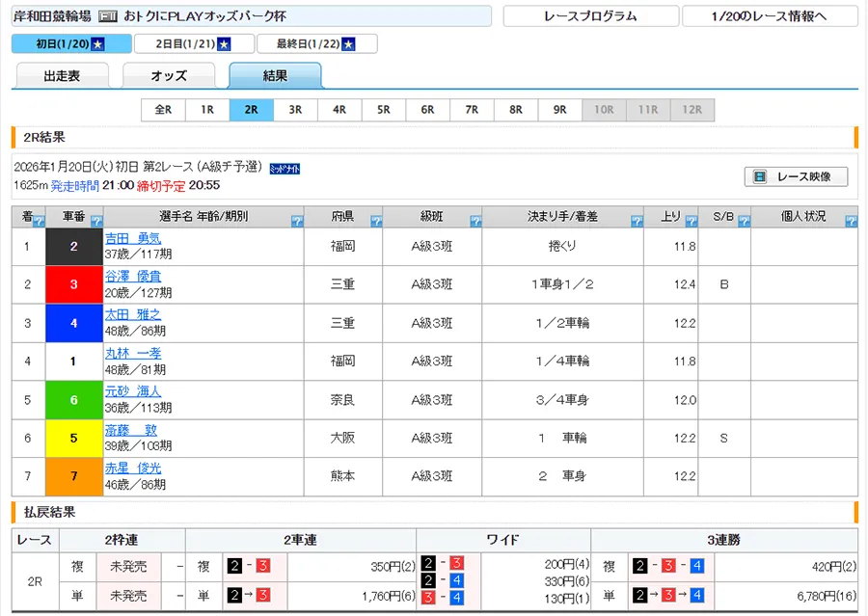This screenshot has height=616, width=868.
Task: Click the help icon in 車番 column header
Action: click(96, 222)
